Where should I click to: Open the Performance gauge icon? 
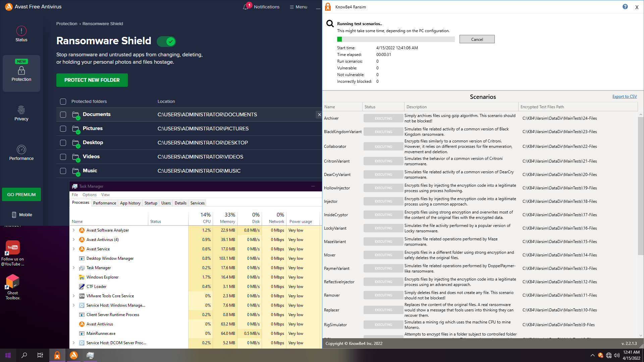[x=21, y=149]
